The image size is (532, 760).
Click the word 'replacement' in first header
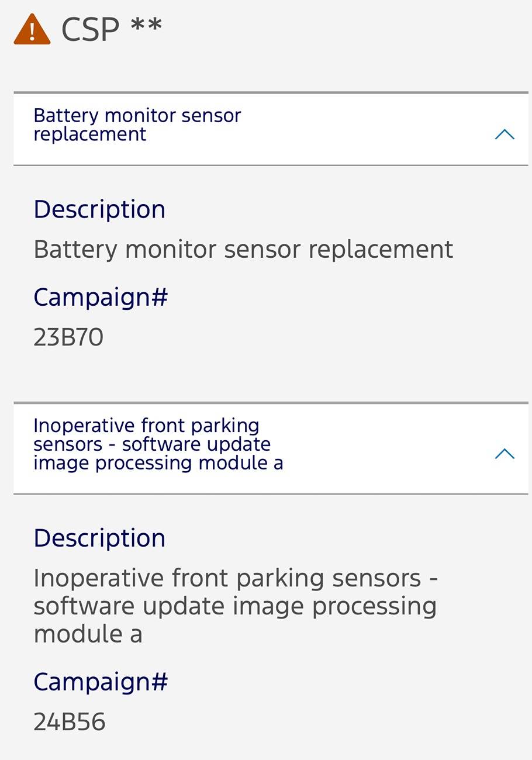[x=89, y=135]
